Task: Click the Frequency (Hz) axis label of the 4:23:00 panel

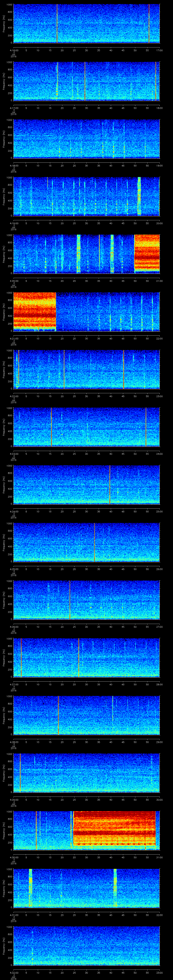Action: click(4, 427)
